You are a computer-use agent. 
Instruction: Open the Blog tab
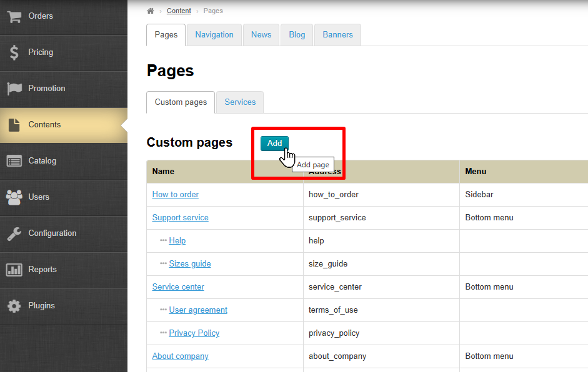click(297, 35)
